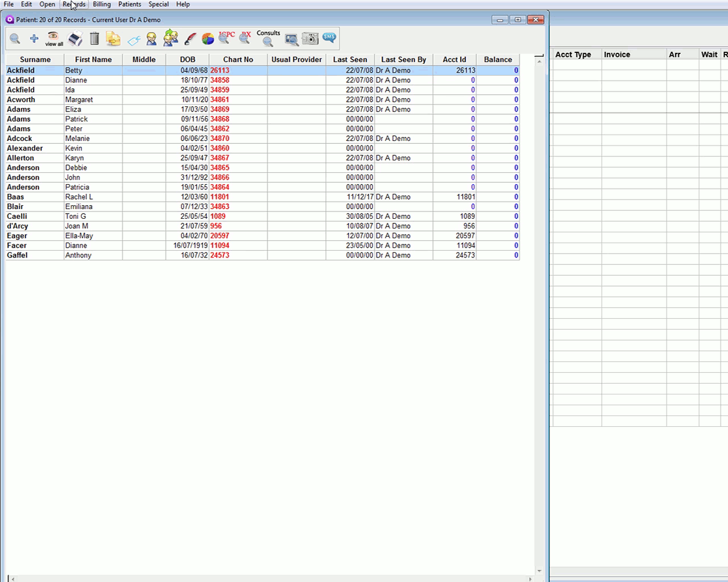The width and height of the screenshot is (728, 582).
Task: Open the Patients menu
Action: click(x=130, y=4)
